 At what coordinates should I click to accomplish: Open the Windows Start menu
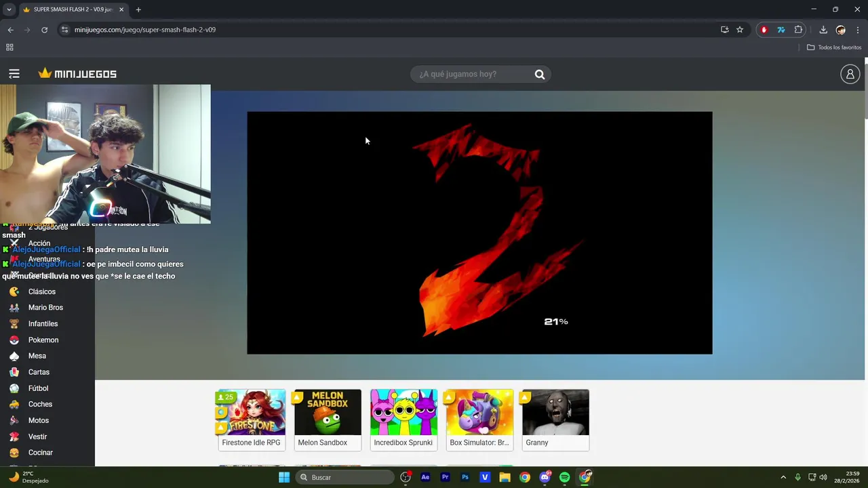tap(284, 477)
